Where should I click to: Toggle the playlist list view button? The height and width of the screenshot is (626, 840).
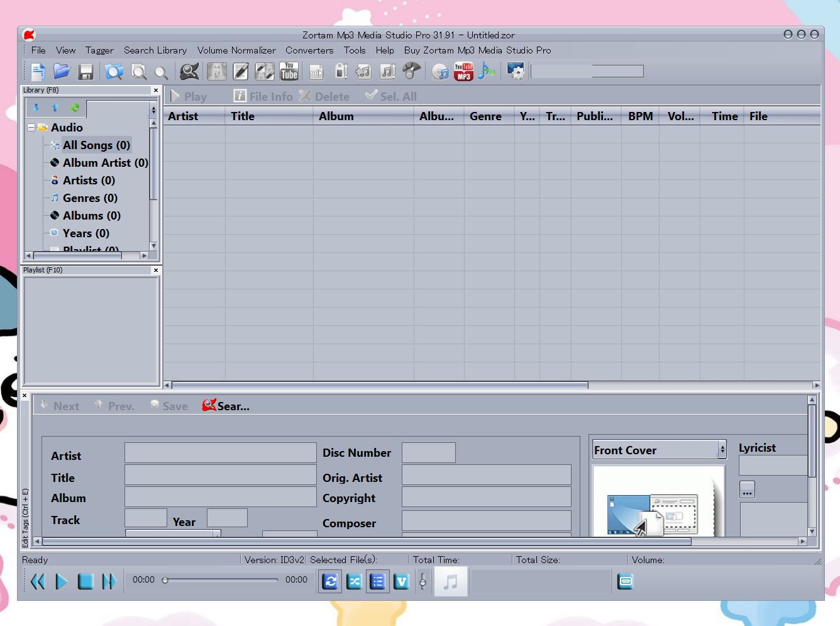point(377,581)
